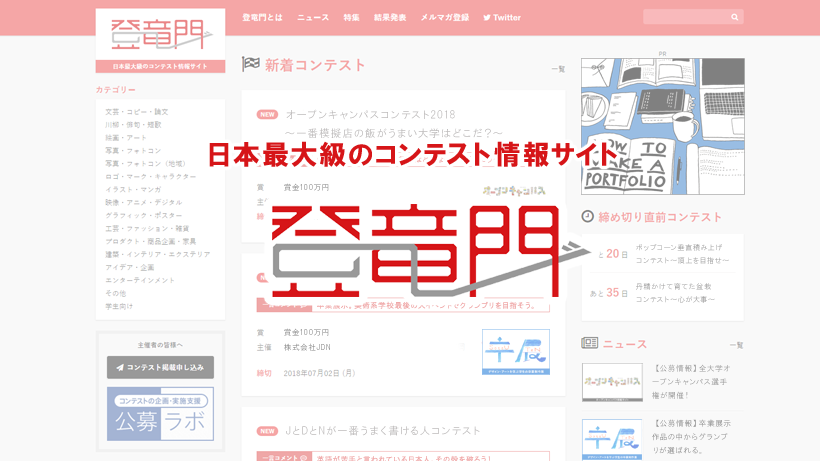The width and height of the screenshot is (820, 461).
Task: Select the アイデア・企画 category
Action: pos(129,267)
